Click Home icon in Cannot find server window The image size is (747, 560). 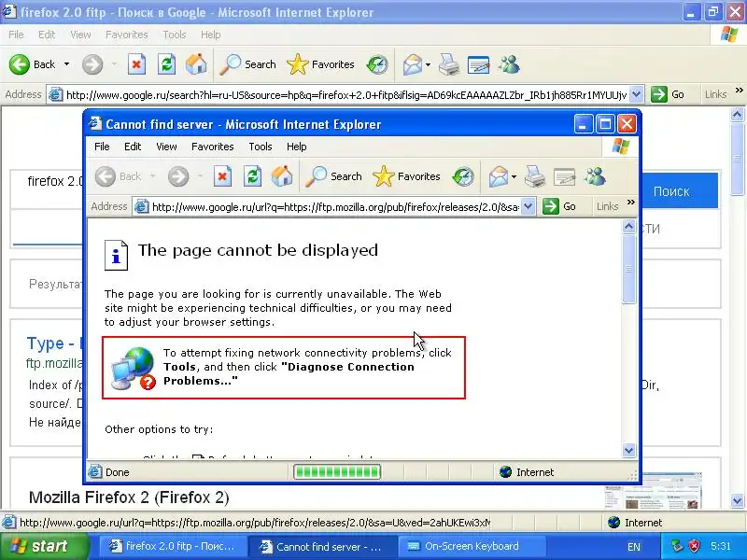[282, 176]
